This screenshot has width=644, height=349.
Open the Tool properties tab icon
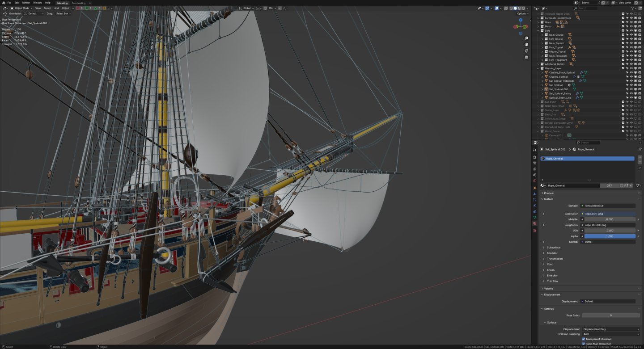click(x=534, y=150)
